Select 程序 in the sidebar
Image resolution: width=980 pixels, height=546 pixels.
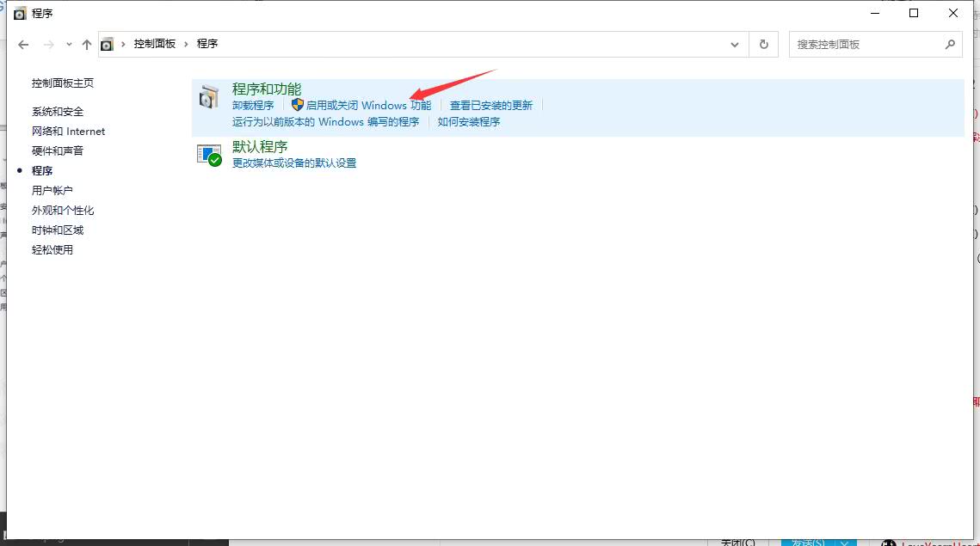click(42, 170)
